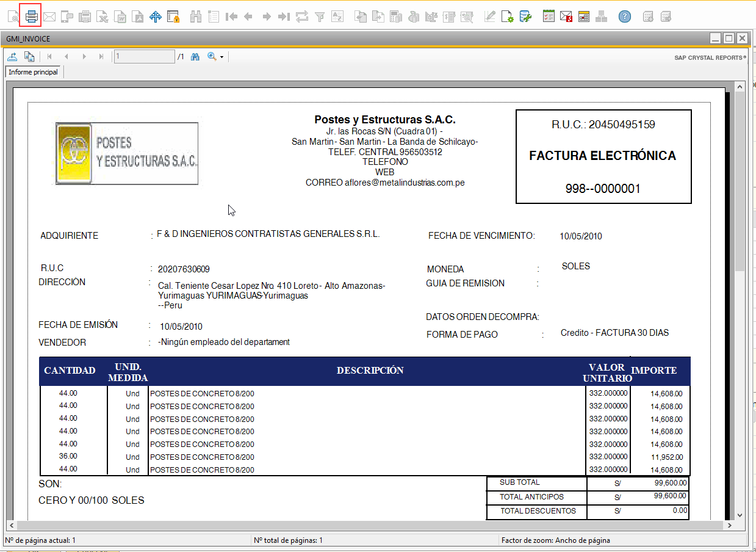Click the Find binoculars in the main toolbar
This screenshot has width=756, height=552.
coord(196,16)
